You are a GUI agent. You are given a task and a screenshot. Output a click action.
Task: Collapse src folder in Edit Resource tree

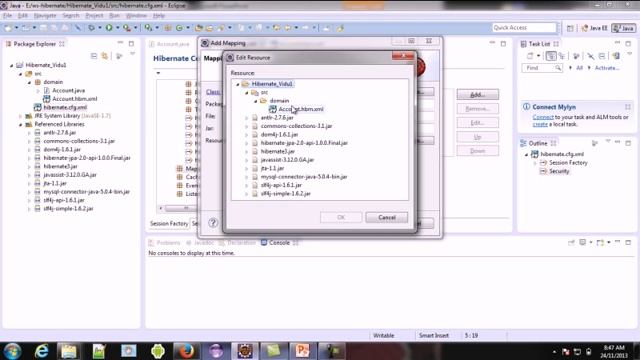click(x=247, y=93)
